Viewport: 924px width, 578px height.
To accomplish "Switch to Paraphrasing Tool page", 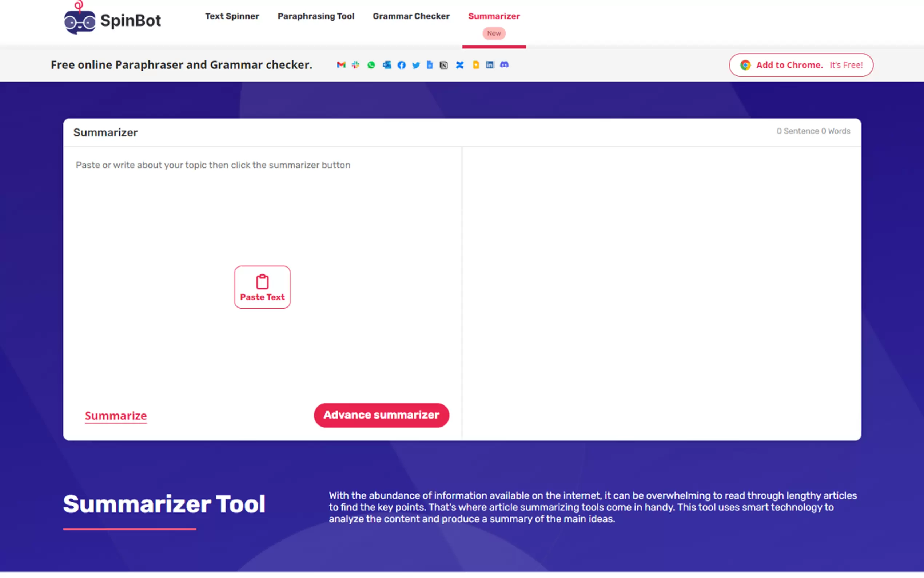I will click(x=315, y=16).
